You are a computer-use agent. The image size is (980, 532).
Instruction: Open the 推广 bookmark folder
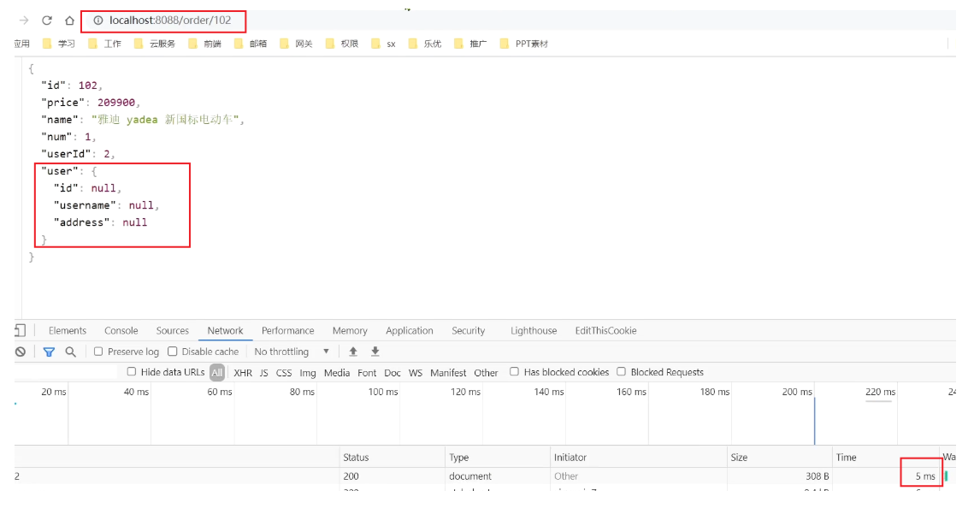point(470,44)
